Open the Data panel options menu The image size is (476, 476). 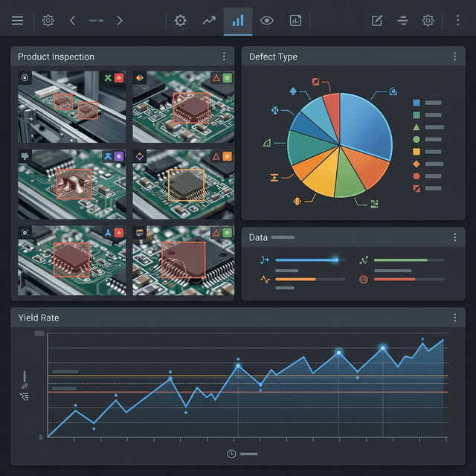tap(455, 237)
